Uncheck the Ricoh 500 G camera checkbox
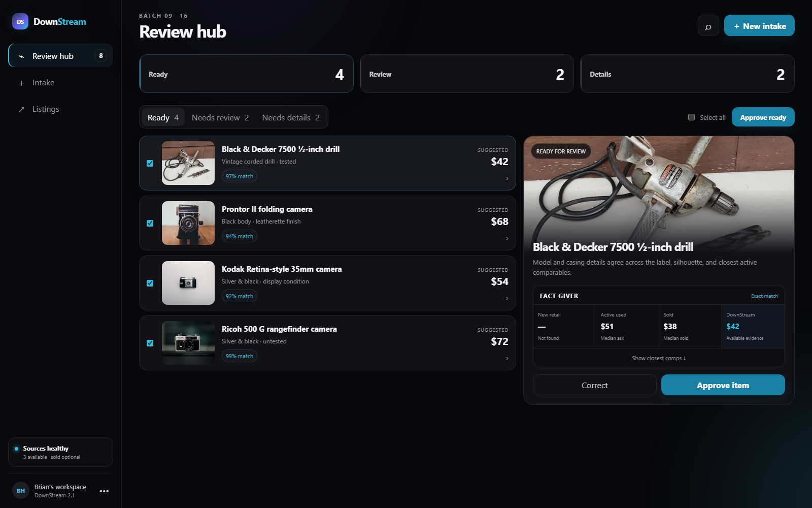This screenshot has height=508, width=812. click(x=150, y=343)
